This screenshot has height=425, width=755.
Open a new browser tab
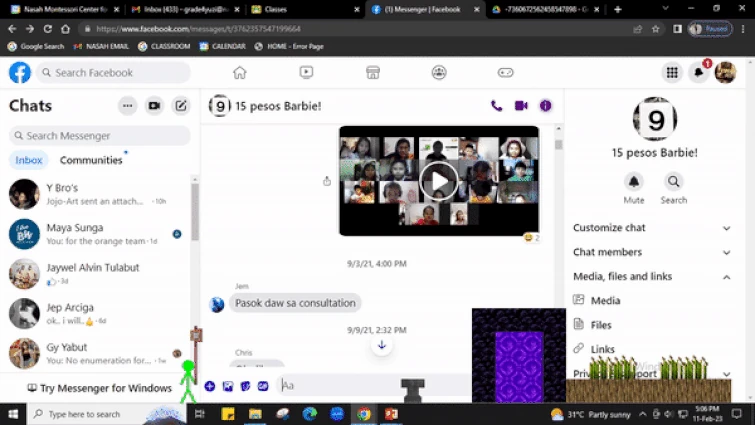618,9
